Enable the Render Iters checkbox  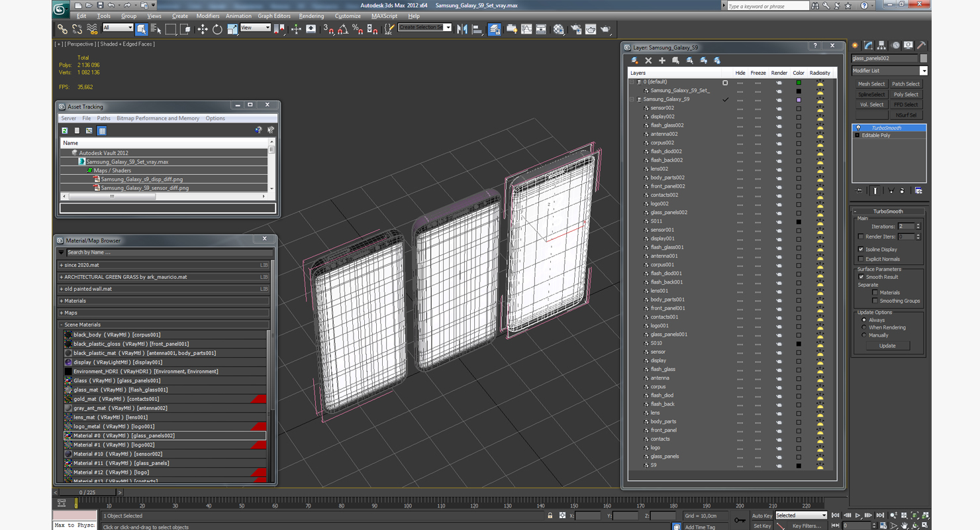coord(861,237)
